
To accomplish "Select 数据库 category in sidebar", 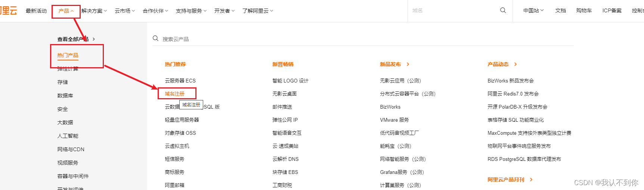I will point(65,96).
